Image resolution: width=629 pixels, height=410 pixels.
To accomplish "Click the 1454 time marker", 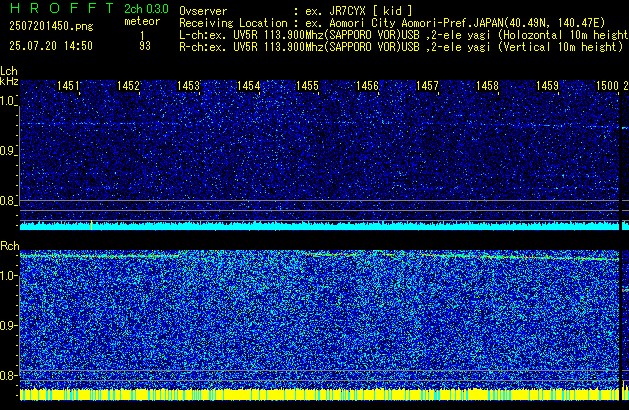I will [248, 86].
